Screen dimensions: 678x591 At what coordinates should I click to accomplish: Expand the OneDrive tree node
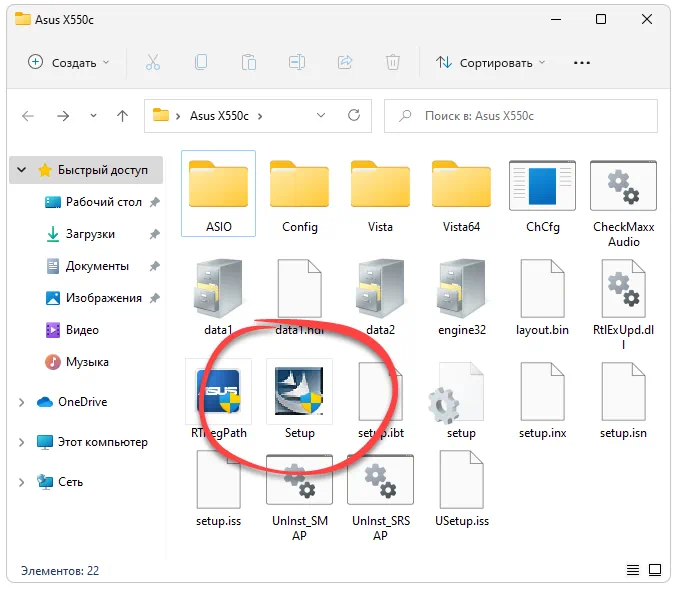point(21,402)
